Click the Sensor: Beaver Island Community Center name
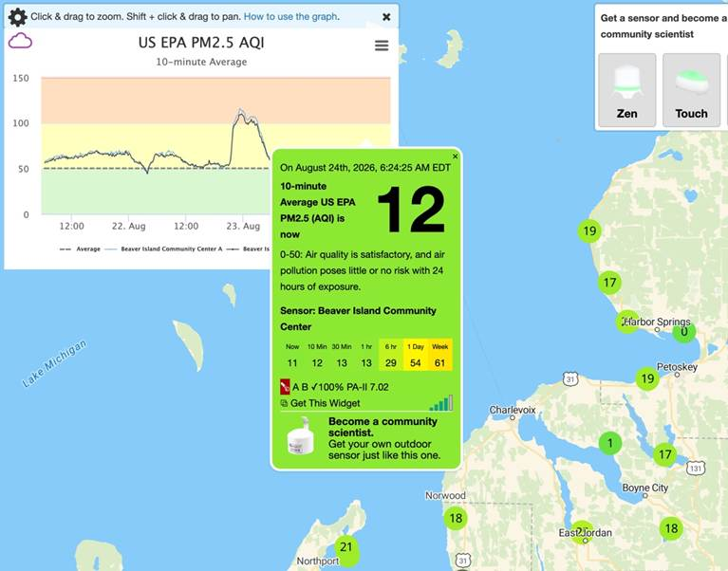 (x=358, y=319)
